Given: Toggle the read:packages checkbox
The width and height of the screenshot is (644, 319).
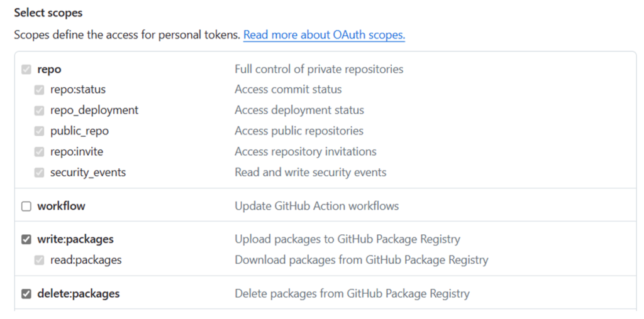Looking at the screenshot, I should point(40,261).
